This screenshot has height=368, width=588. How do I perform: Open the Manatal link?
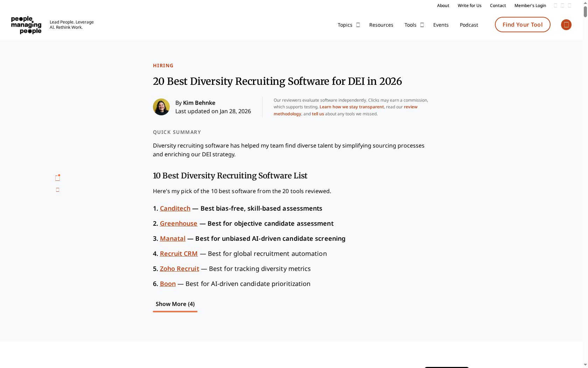173,238
